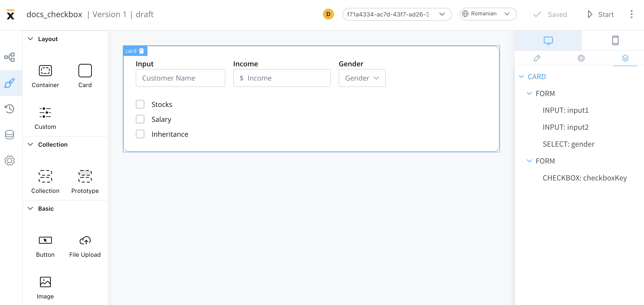Switch to mobile preview tab
Viewport: 644px width, 305px height.
click(615, 40)
